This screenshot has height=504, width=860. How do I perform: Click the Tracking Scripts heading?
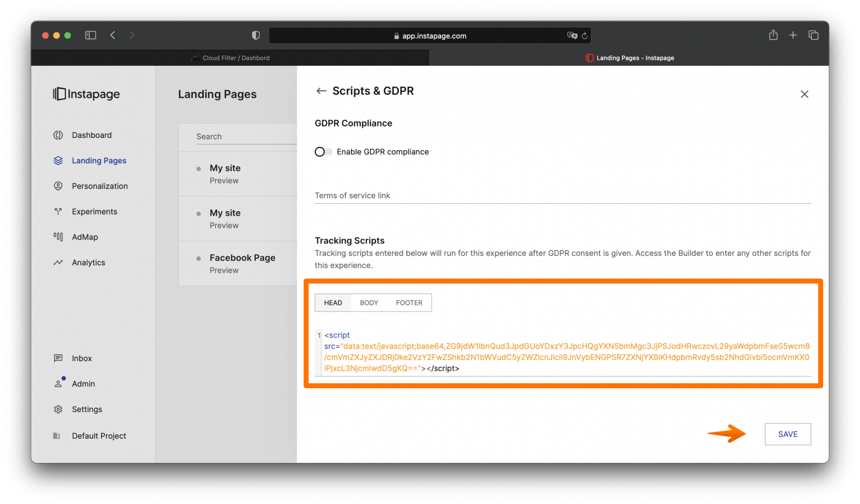coord(349,241)
